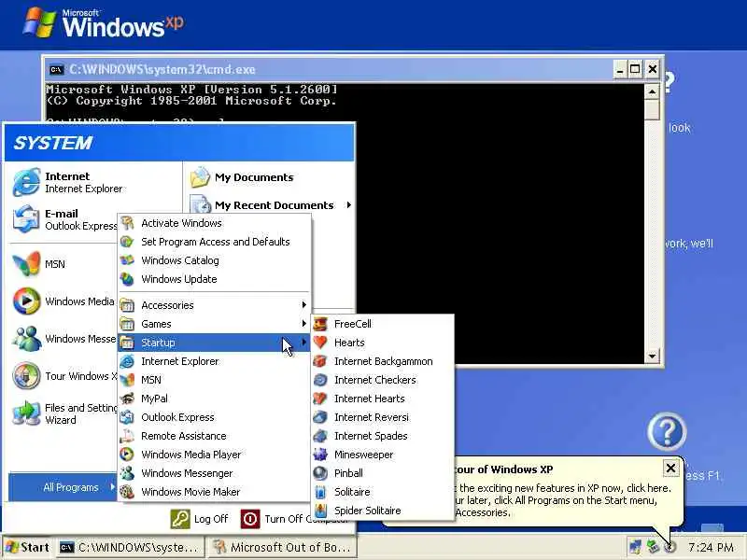Click the Internet Hearts icon
The image size is (747, 560).
(320, 399)
